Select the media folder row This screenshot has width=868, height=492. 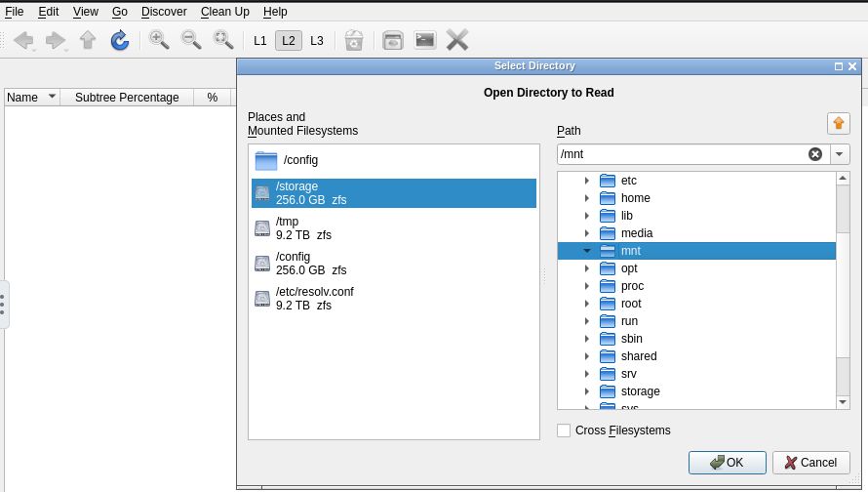pyautogui.click(x=696, y=233)
